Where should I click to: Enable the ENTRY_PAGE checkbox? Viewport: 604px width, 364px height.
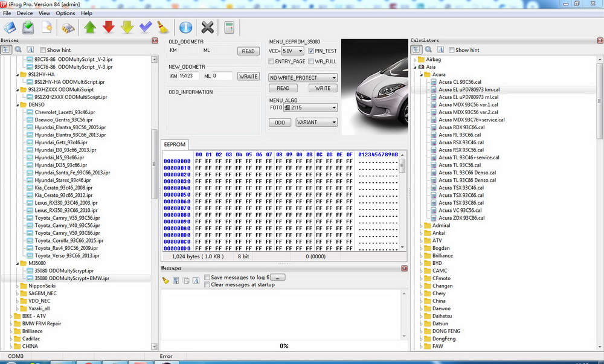pyautogui.click(x=271, y=61)
